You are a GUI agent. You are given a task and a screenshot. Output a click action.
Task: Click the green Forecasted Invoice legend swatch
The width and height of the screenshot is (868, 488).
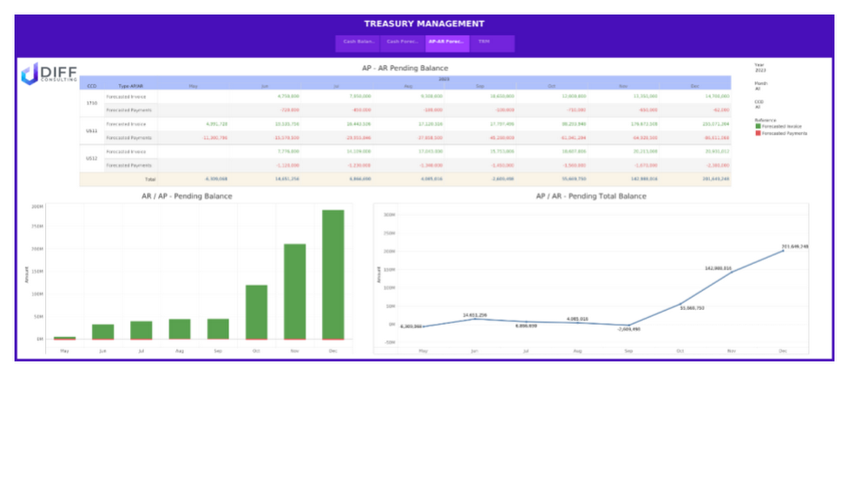click(758, 126)
